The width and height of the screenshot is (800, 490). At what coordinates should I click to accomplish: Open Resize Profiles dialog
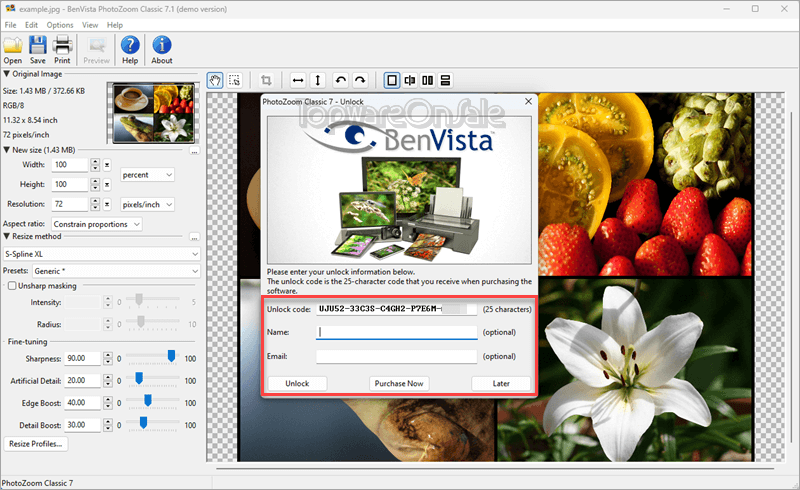click(x=36, y=444)
